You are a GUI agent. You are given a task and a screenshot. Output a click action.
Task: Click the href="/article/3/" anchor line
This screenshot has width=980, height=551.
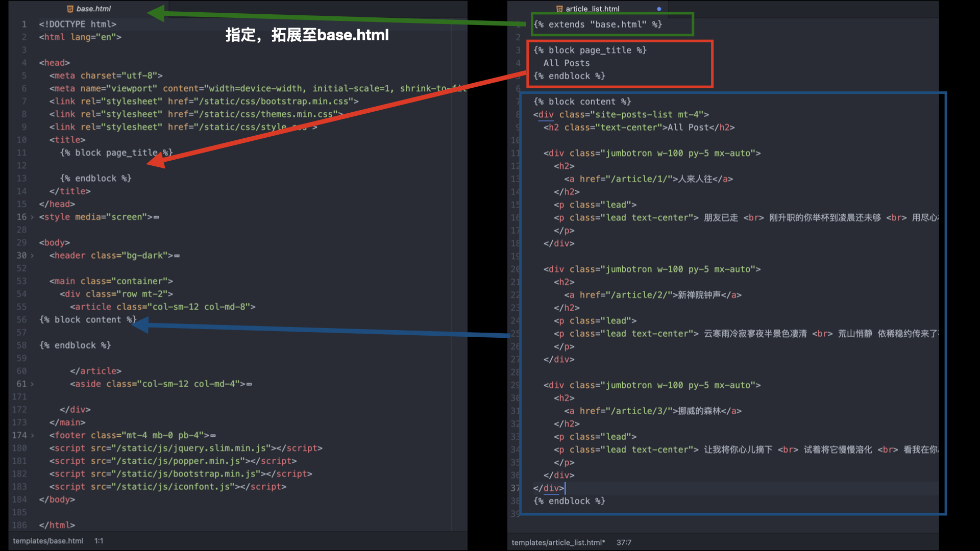[x=653, y=411]
